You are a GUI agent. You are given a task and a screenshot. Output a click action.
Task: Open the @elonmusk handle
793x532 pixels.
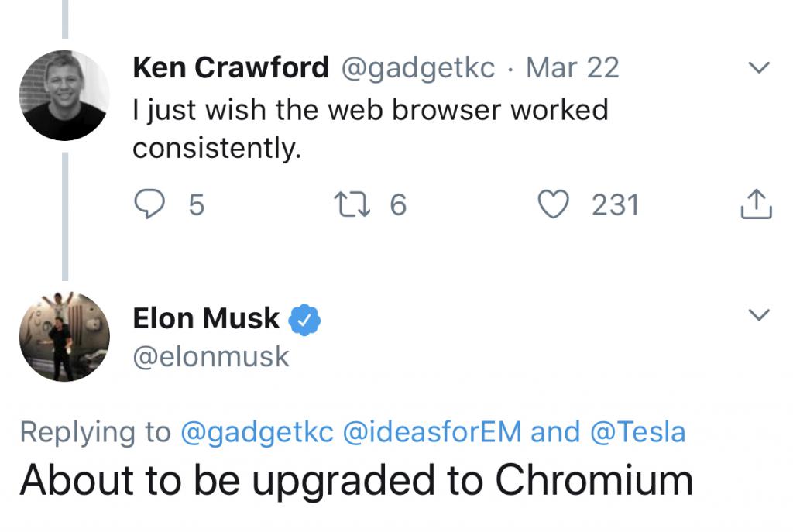click(x=211, y=357)
